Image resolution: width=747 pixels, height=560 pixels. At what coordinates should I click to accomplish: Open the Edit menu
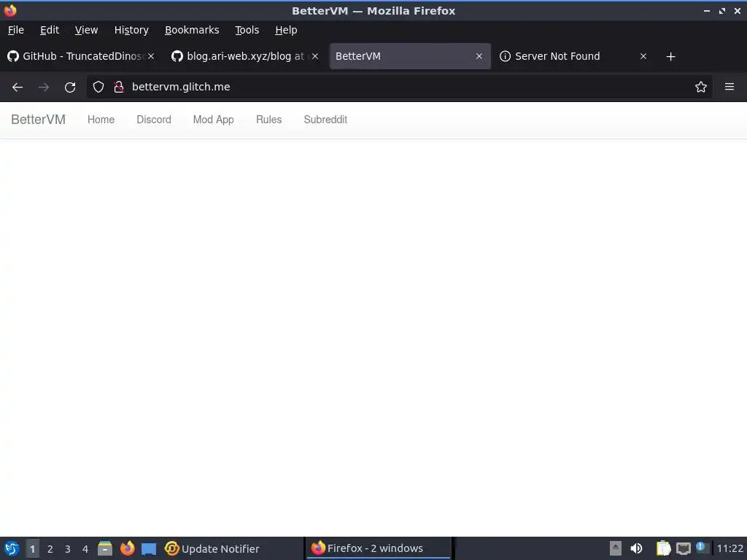50,30
